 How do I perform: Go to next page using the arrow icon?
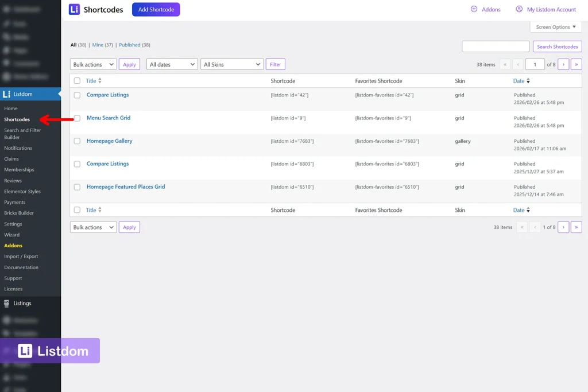[563, 64]
